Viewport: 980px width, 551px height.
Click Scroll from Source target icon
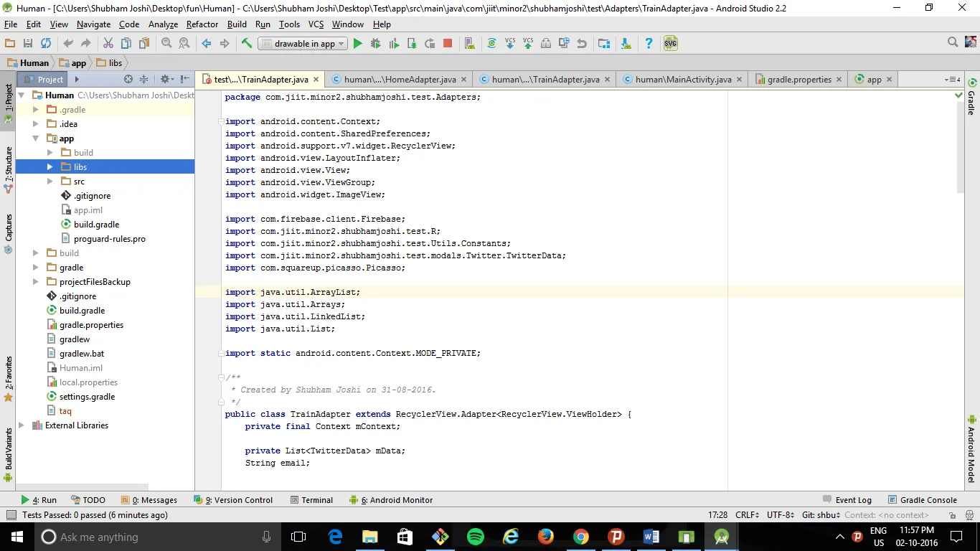(x=128, y=80)
